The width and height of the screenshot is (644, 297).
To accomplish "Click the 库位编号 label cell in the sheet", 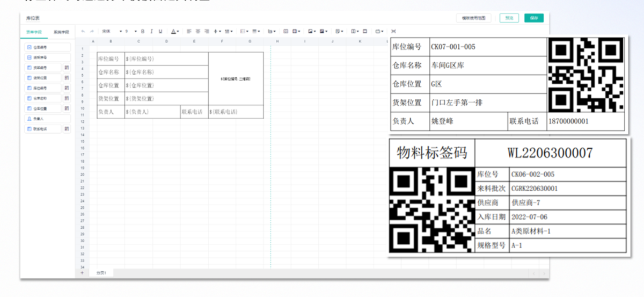I will coord(111,59).
